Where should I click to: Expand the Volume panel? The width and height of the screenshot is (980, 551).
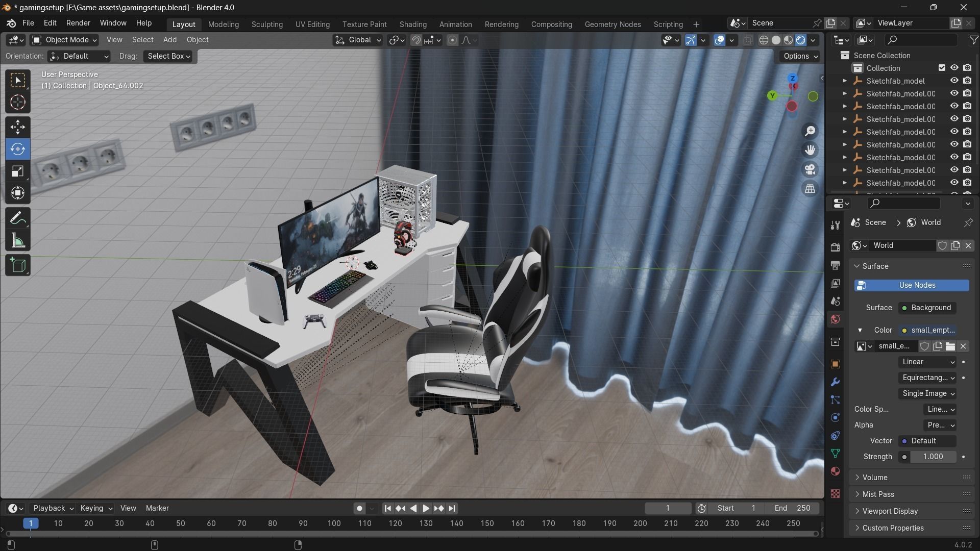875,478
